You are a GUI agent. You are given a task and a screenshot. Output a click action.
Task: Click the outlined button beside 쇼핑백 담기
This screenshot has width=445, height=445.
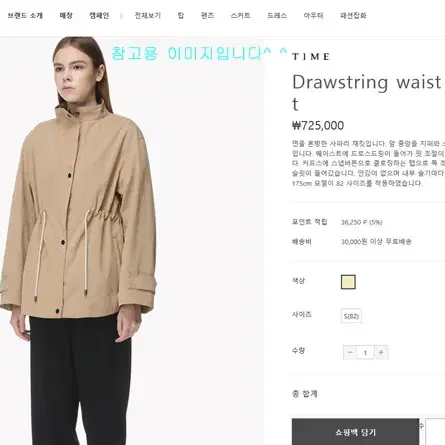click(435, 432)
